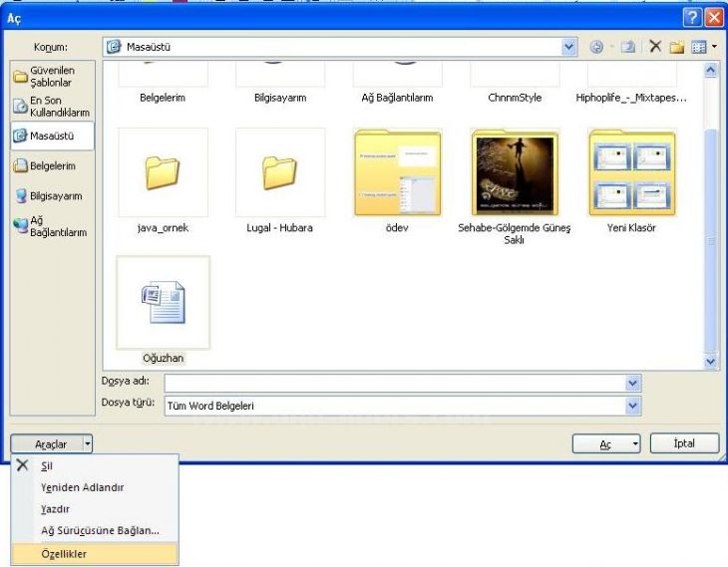Click the Belgelerim label in file list
This screenshot has width=728, height=567.
tap(163, 98)
